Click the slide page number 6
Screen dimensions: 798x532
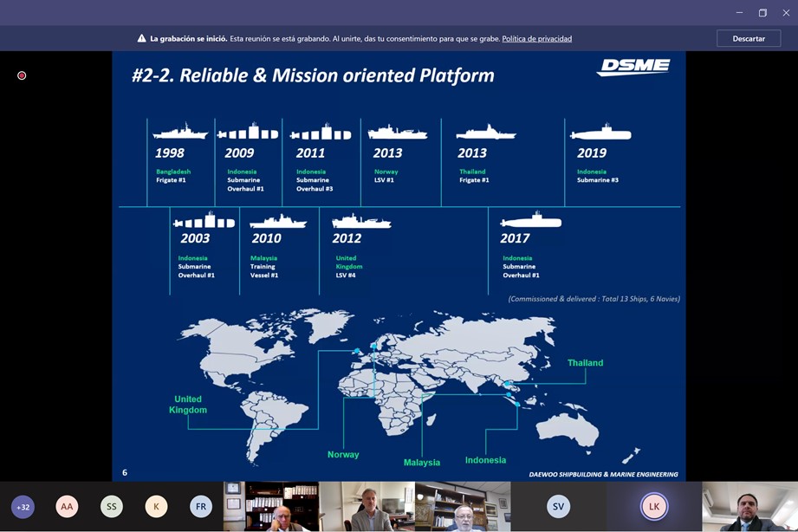click(125, 472)
